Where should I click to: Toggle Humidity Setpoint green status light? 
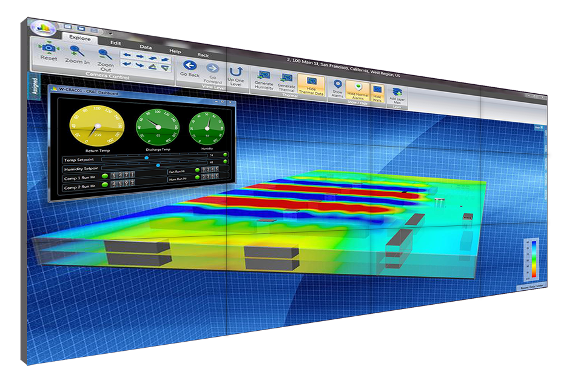(225, 162)
